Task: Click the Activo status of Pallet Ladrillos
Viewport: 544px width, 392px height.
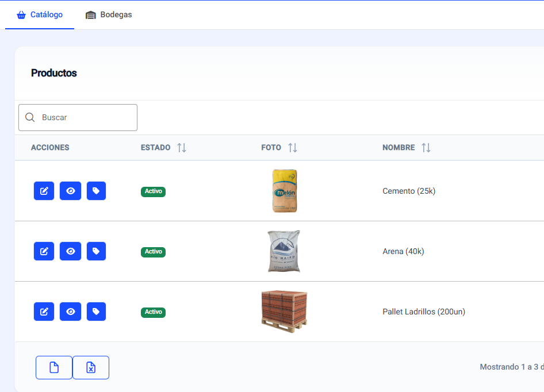Action: pyautogui.click(x=153, y=312)
